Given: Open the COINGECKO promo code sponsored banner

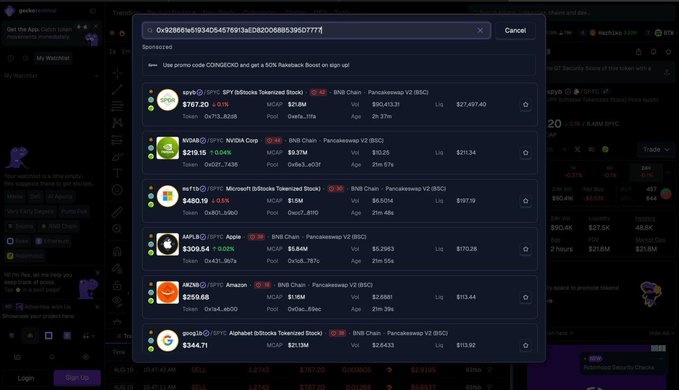Looking at the screenshot, I should click(x=339, y=65).
